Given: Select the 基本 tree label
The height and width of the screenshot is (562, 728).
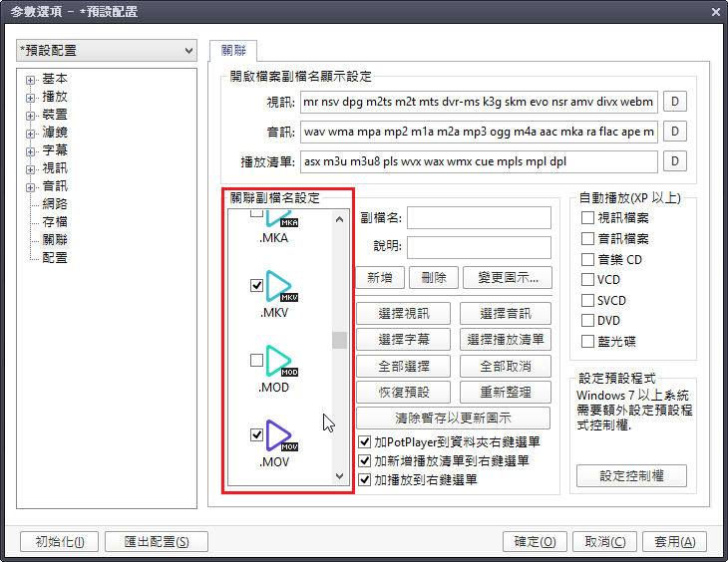Looking at the screenshot, I should 55,79.
